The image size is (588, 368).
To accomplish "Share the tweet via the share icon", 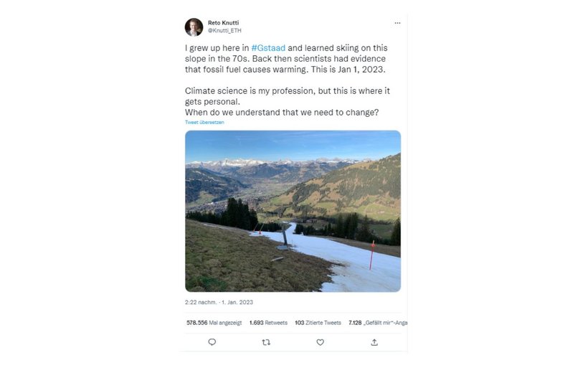I will click(374, 342).
